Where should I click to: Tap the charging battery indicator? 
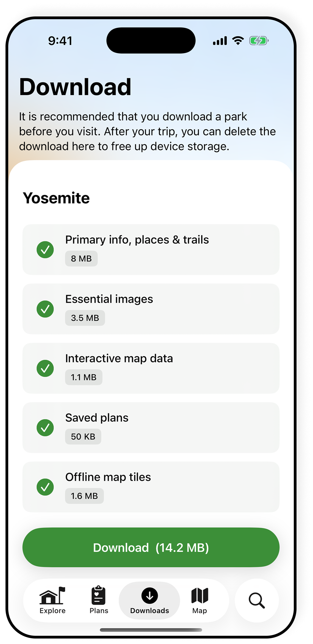259,41
